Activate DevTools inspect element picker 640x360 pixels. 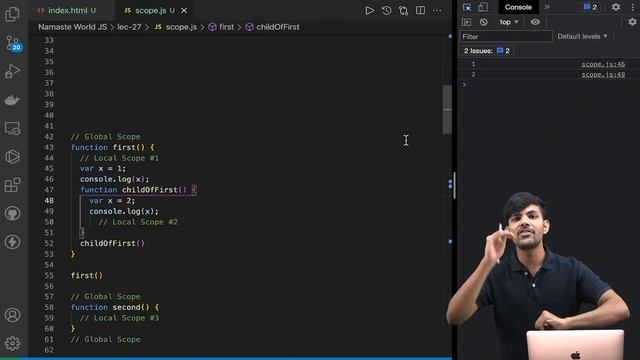(x=467, y=7)
